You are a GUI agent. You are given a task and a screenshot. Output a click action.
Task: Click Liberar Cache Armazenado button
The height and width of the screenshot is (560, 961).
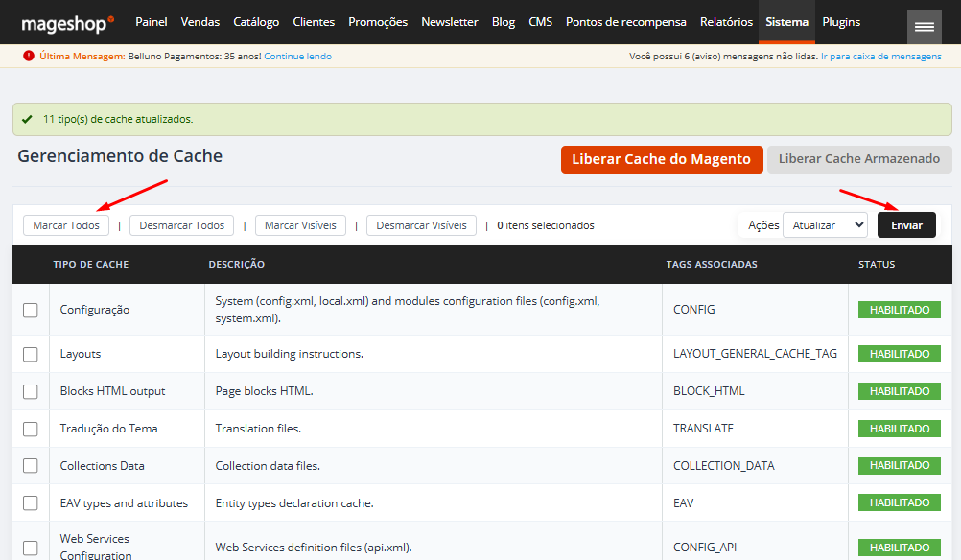tap(859, 159)
